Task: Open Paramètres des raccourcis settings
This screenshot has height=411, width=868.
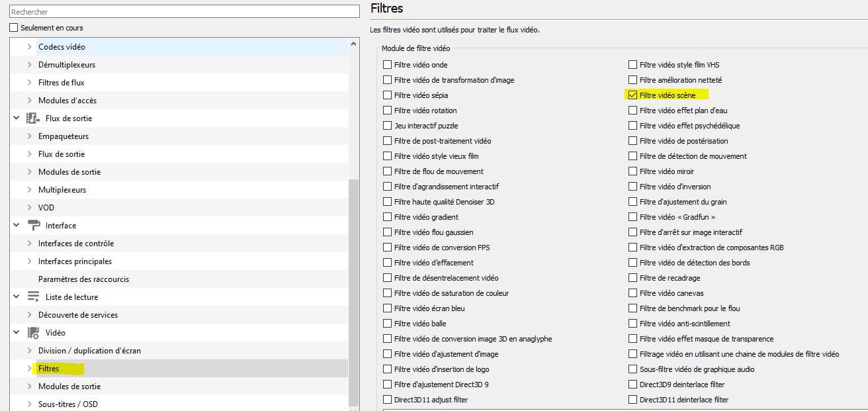Action: point(83,279)
